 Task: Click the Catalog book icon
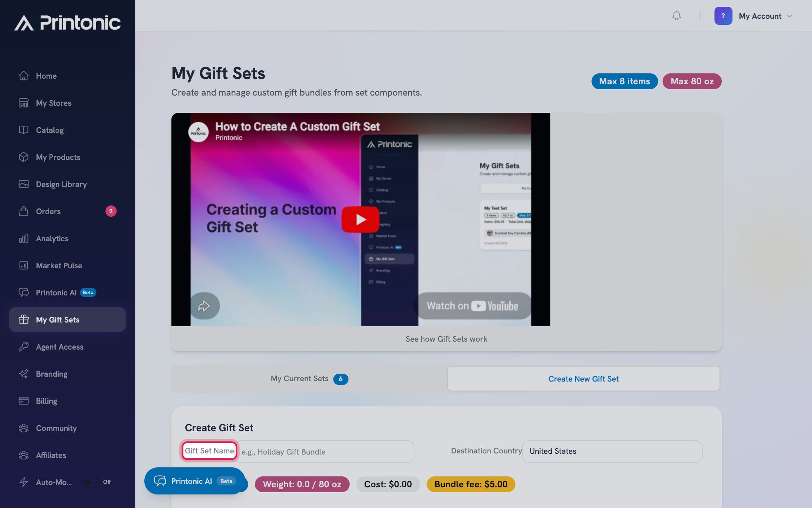click(x=24, y=130)
